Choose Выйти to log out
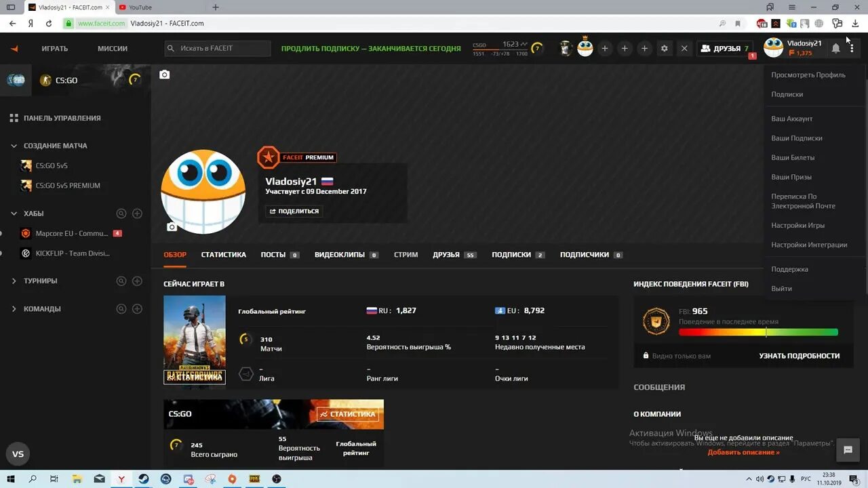Image resolution: width=868 pixels, height=488 pixels. click(781, 289)
